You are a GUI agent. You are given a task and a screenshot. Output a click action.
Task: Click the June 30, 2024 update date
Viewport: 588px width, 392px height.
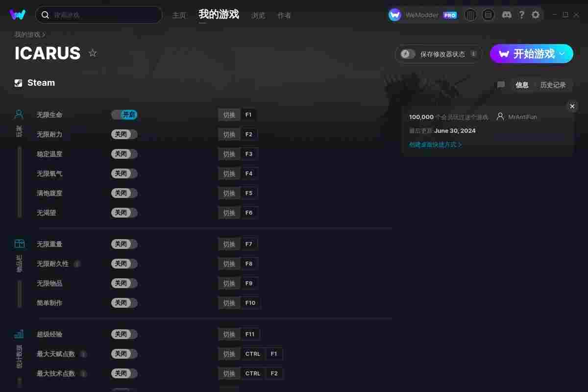point(455,131)
